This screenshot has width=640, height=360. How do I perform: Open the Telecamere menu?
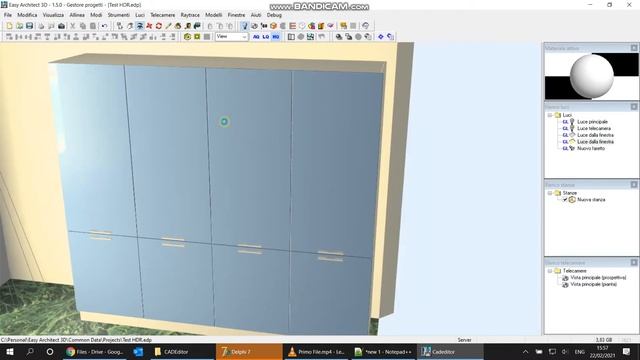162,15
